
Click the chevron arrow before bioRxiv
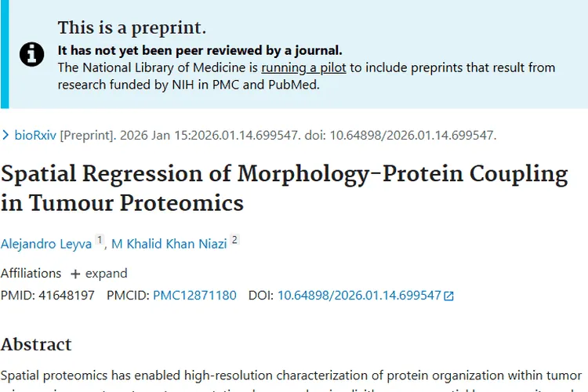[6, 135]
